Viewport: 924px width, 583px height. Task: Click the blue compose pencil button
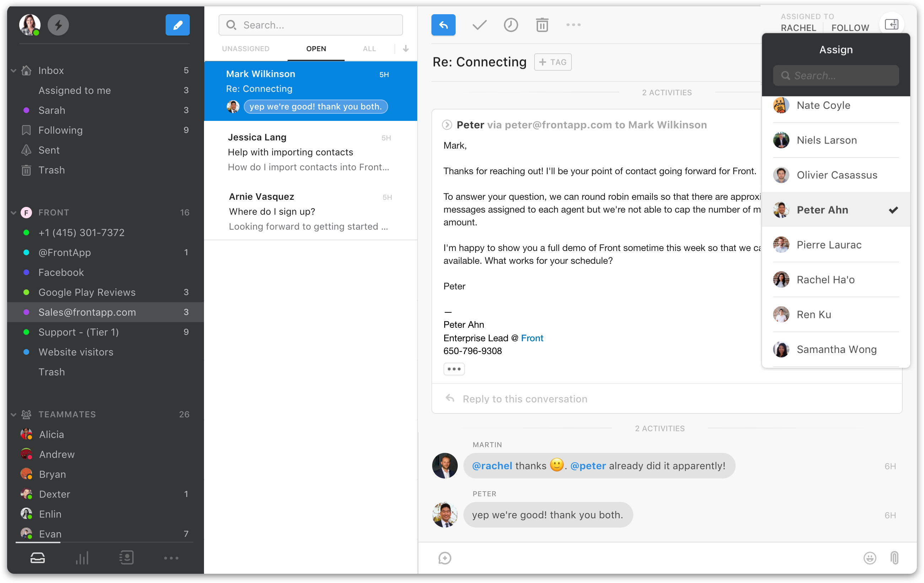177,25
